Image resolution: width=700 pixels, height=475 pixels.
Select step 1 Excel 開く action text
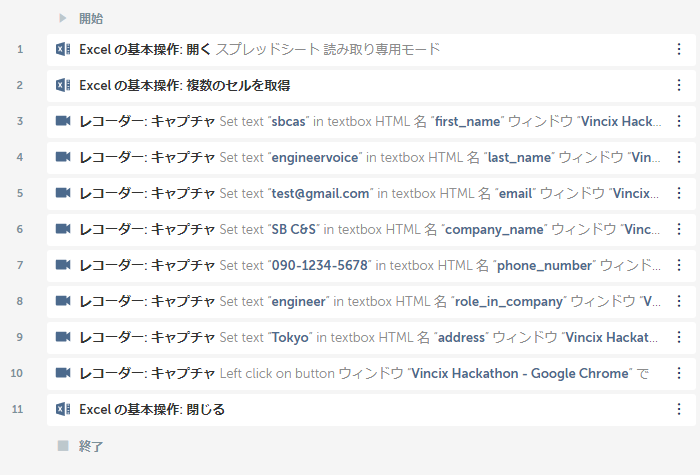point(259,49)
